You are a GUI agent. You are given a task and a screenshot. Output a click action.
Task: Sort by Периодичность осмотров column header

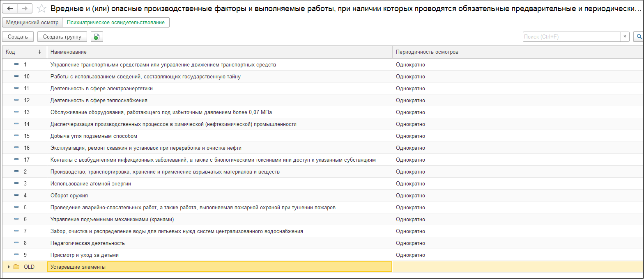[x=518, y=52]
